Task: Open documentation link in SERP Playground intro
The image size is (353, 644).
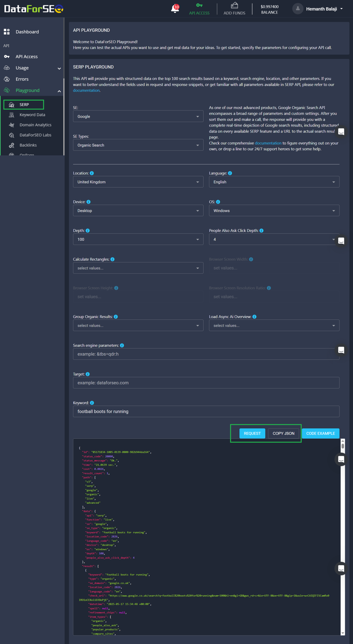Action: [x=86, y=90]
